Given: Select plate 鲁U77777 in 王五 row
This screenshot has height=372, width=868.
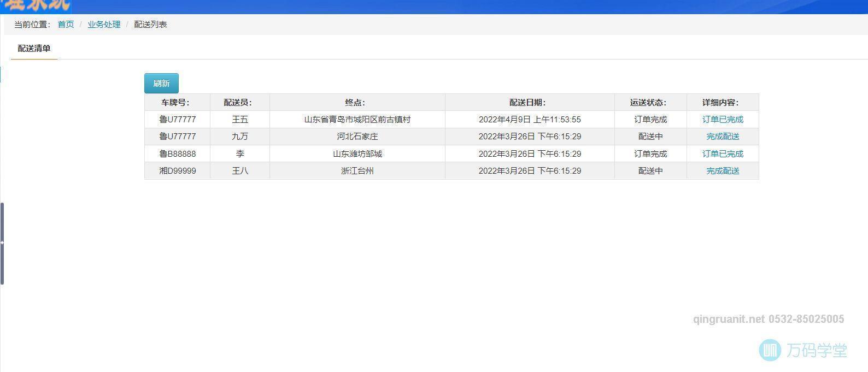Looking at the screenshot, I should pyautogui.click(x=177, y=120).
